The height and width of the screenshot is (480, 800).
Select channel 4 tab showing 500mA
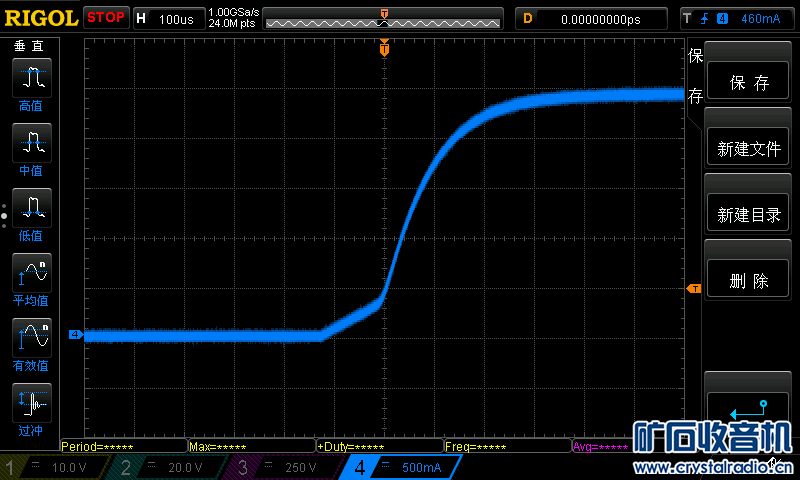(401, 467)
